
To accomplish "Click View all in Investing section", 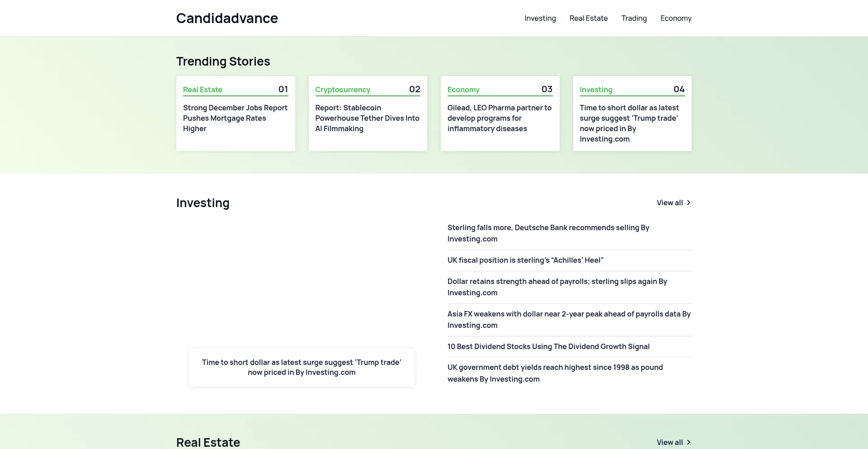I will click(670, 203).
